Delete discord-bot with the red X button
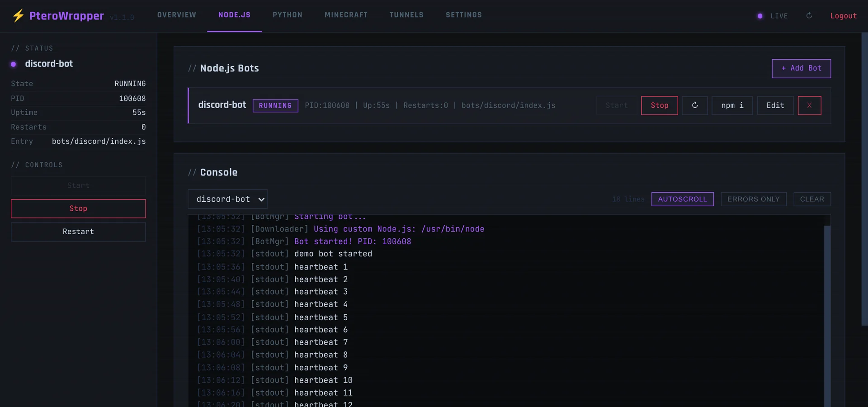The image size is (868, 407). click(809, 105)
